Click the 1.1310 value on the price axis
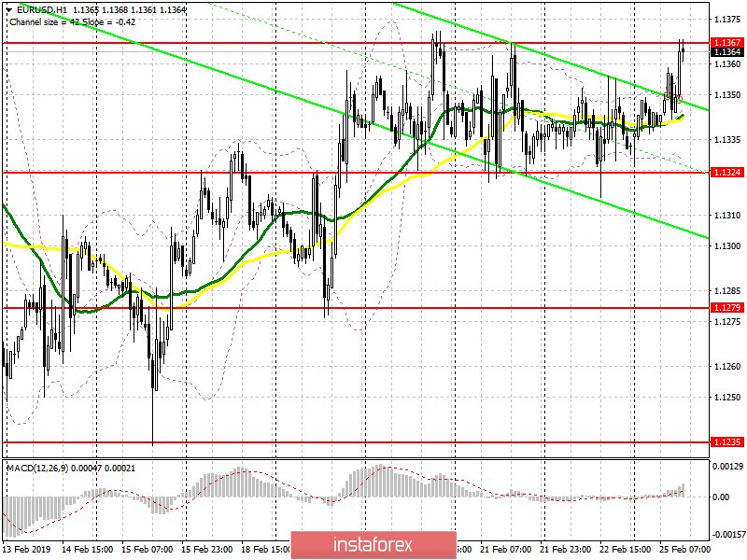 tap(727, 216)
